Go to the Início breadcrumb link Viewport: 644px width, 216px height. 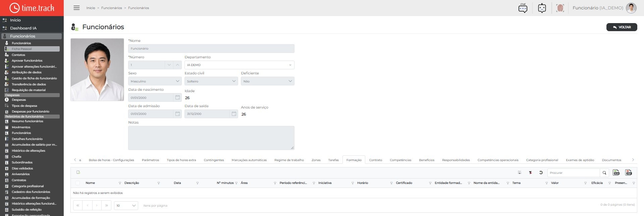(x=91, y=8)
